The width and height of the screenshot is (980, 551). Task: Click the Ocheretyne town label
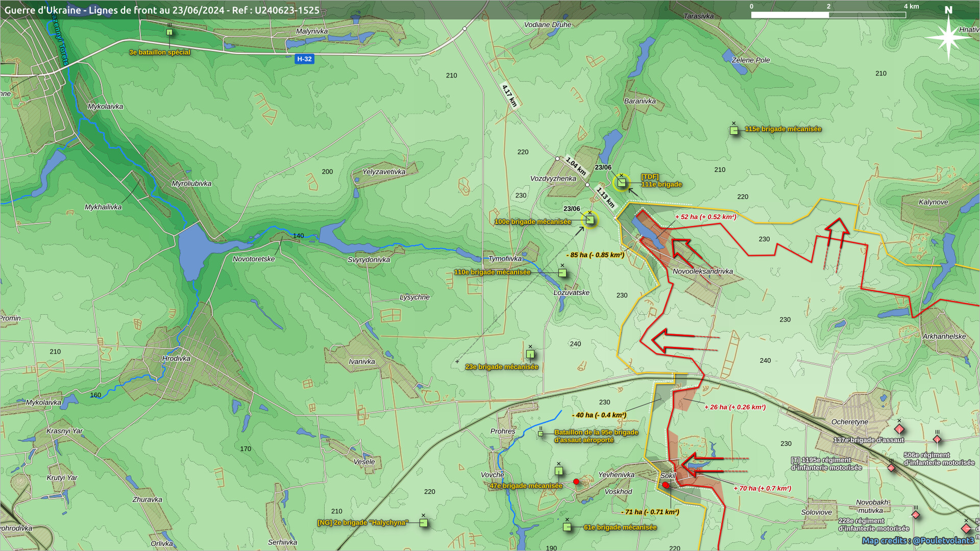pyautogui.click(x=849, y=422)
